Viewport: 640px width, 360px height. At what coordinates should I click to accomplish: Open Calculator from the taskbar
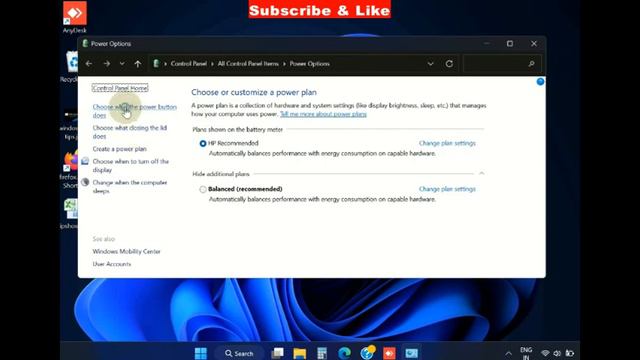[322, 353]
